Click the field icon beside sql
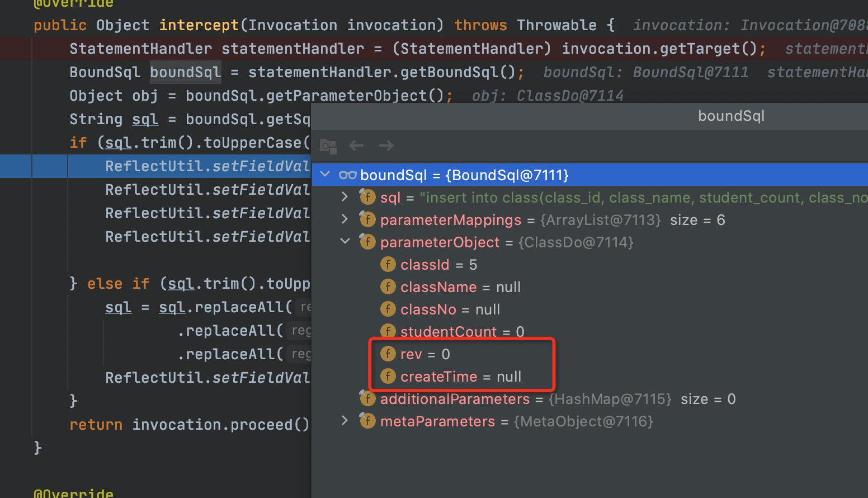Image resolution: width=868 pixels, height=498 pixels. point(367,197)
